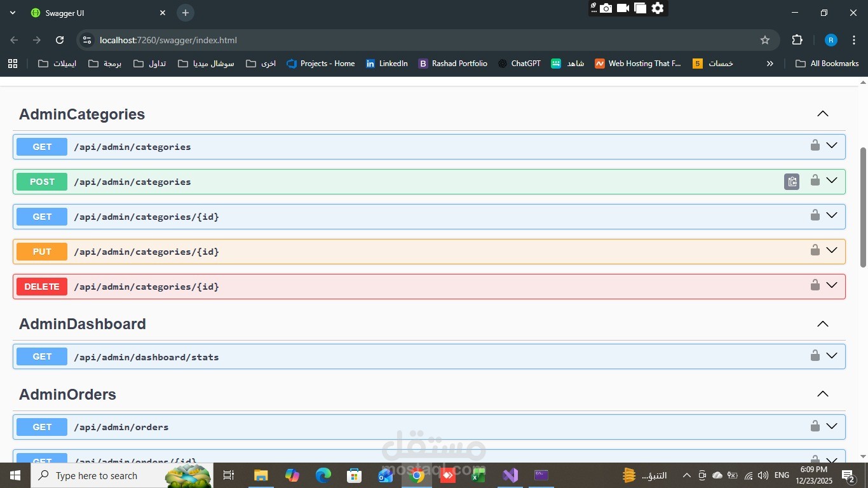This screenshot has height=488, width=868.
Task: Expand PUT /api/admin/categories/{id} with chevron
Action: (x=832, y=250)
